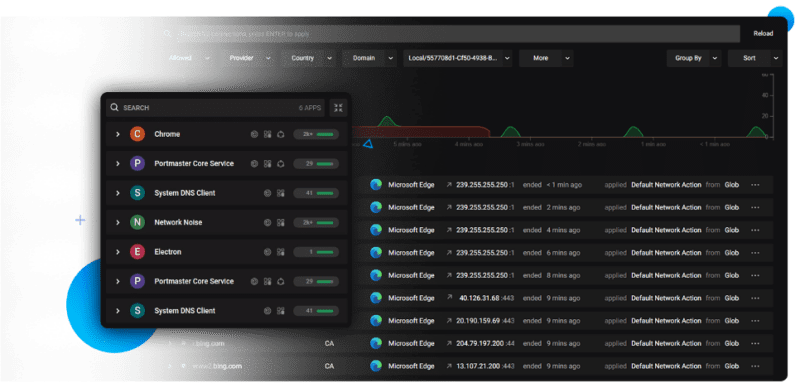The image size is (800, 388).
Task: Click the green N icon for Network Noise
Action: (x=137, y=223)
